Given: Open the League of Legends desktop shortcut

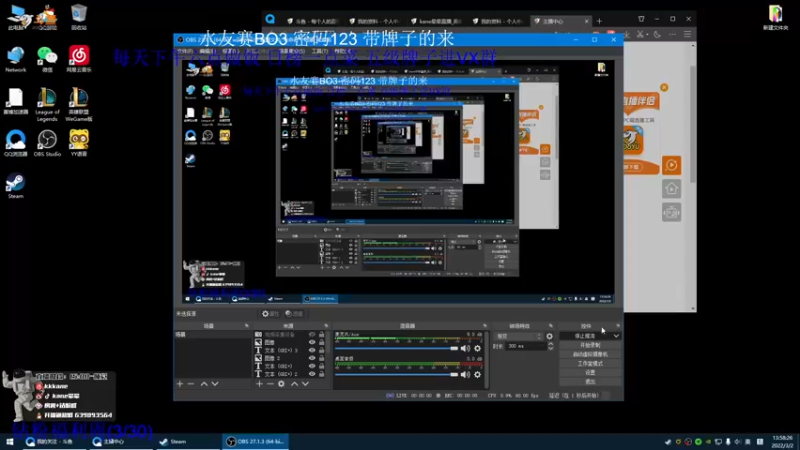Looking at the screenshot, I should coord(47,105).
